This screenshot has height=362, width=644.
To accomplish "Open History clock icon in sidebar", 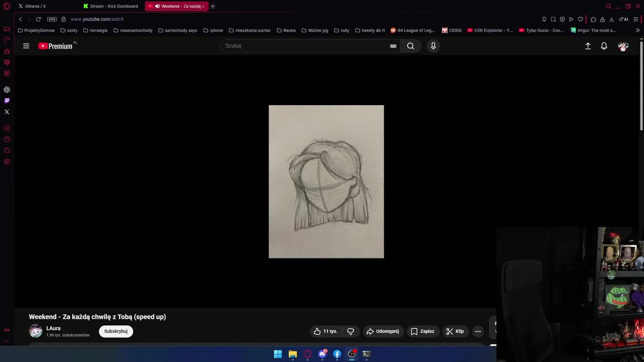I will point(7,139).
